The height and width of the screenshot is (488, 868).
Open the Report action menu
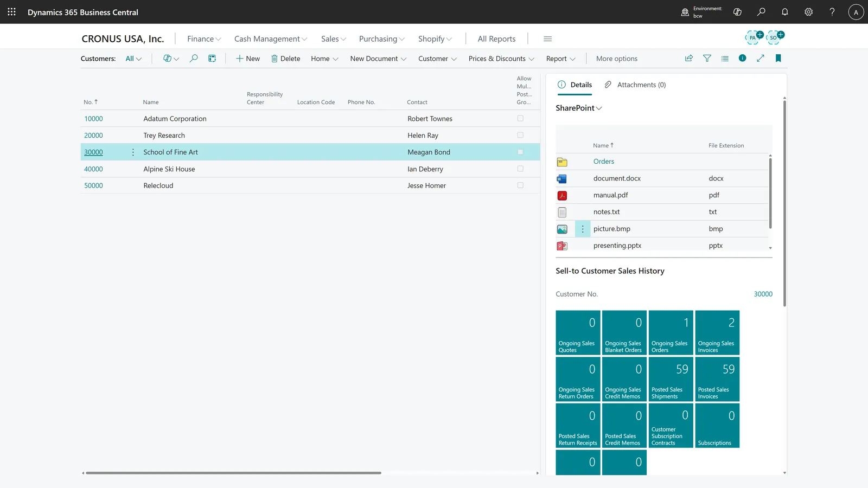(560, 59)
